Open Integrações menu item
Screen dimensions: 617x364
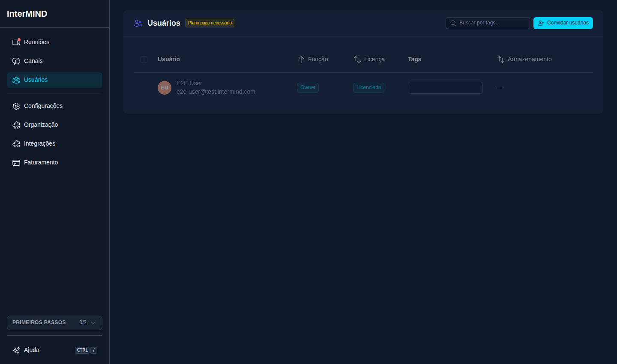point(54,144)
